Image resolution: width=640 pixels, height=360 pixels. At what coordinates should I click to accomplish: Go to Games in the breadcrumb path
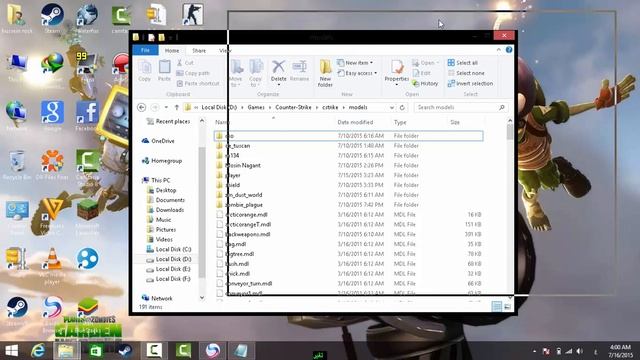click(x=256, y=107)
